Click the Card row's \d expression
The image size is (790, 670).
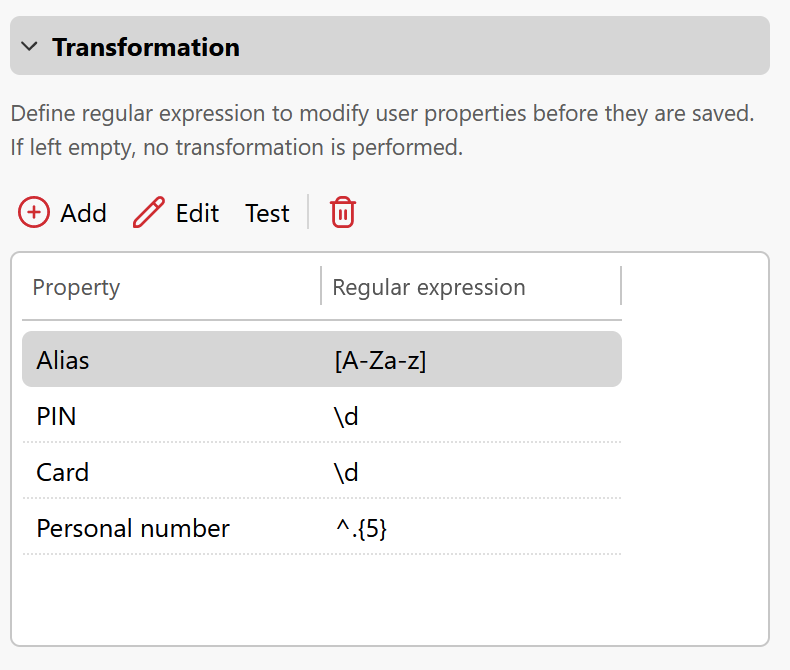coord(346,472)
